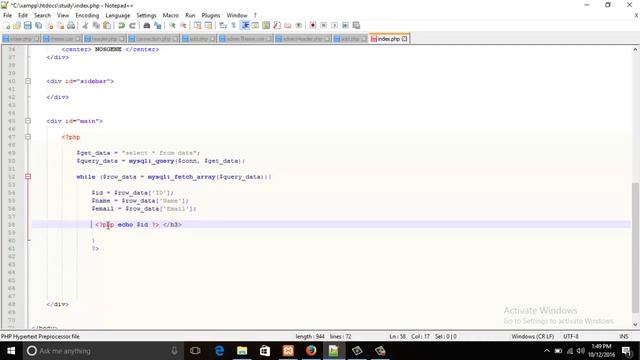Open the Search menu
Viewport: 640px width, 360px height.
(x=42, y=15)
